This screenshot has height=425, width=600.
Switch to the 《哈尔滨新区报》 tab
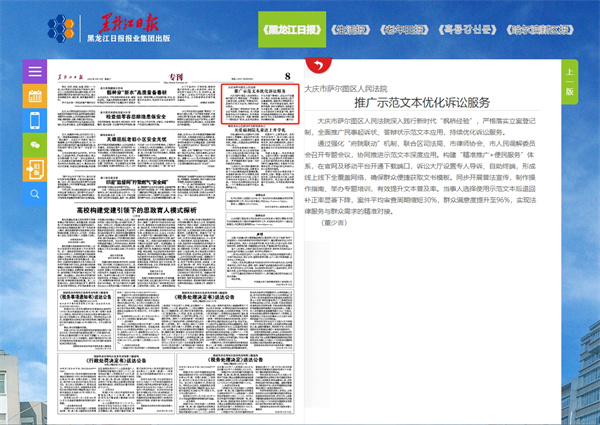coord(540,30)
